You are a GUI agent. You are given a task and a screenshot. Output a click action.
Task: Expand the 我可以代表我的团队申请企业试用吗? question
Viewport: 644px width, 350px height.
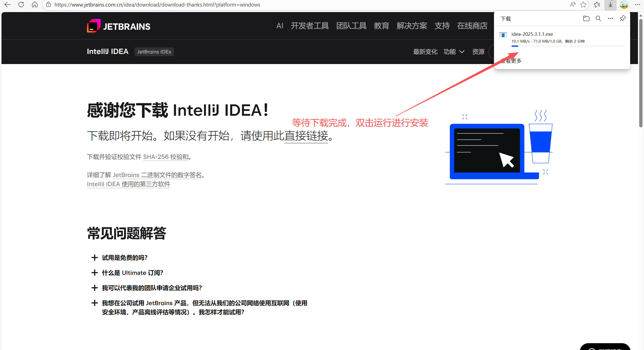click(152, 288)
